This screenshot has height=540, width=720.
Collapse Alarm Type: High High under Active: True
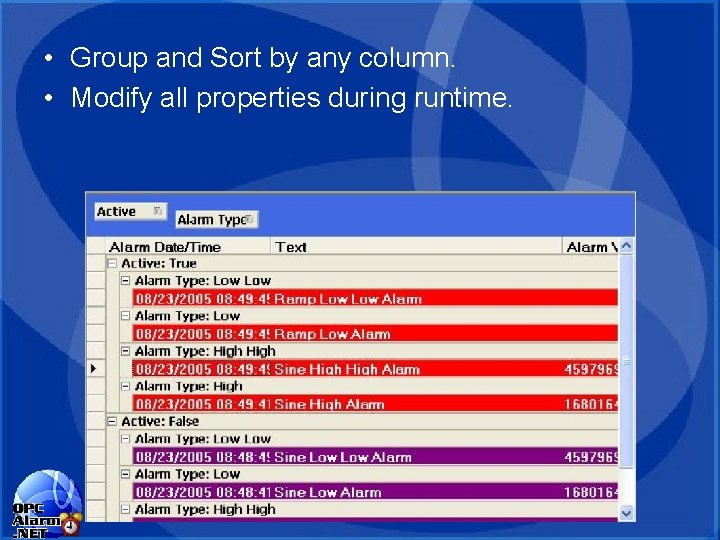click(125, 351)
